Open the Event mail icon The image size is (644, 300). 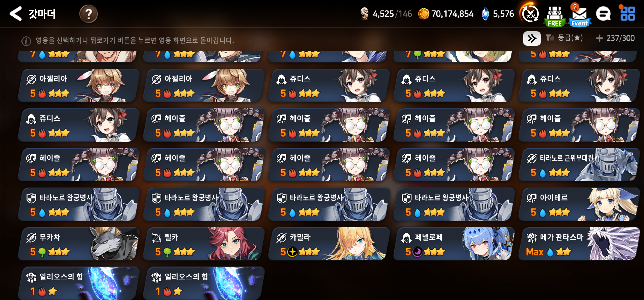[580, 15]
